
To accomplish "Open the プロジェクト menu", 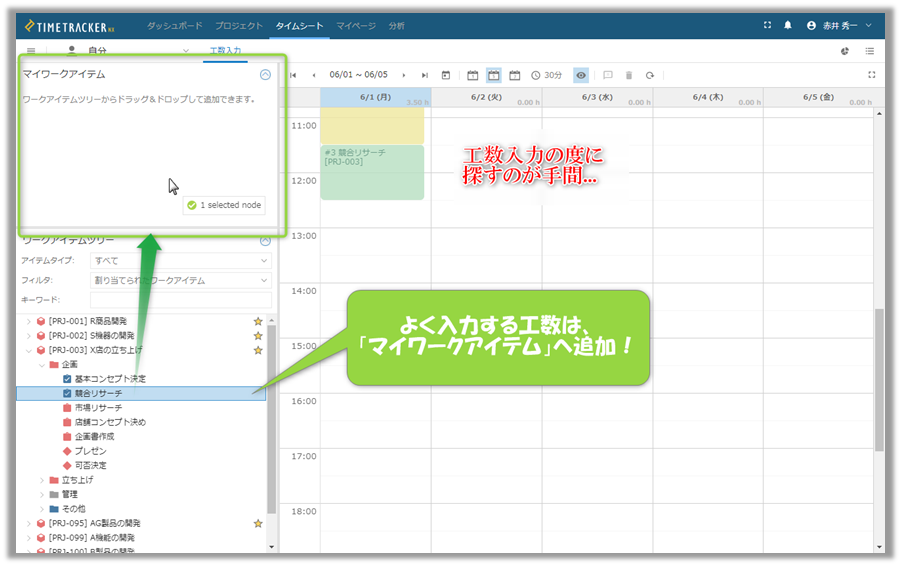I will click(238, 26).
